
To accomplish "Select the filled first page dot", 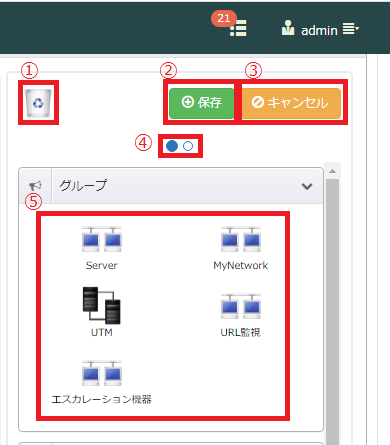I will [172, 146].
